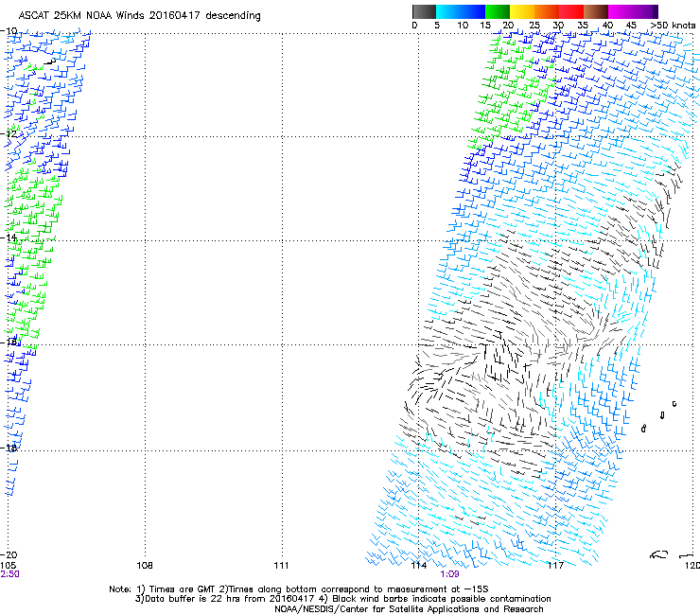Click the legend label '25'
The image size is (700, 615).
click(534, 26)
